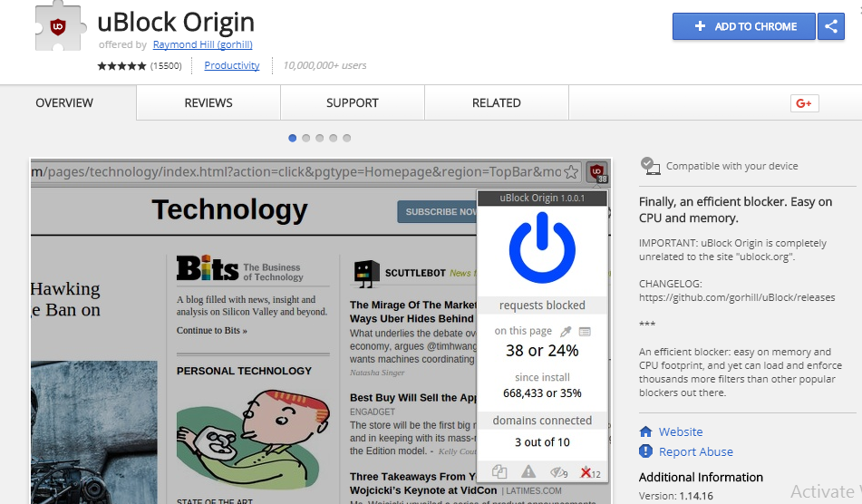Screen dimensions: 862x504
Task: Click the bookmark star in screenshot
Action: (571, 172)
